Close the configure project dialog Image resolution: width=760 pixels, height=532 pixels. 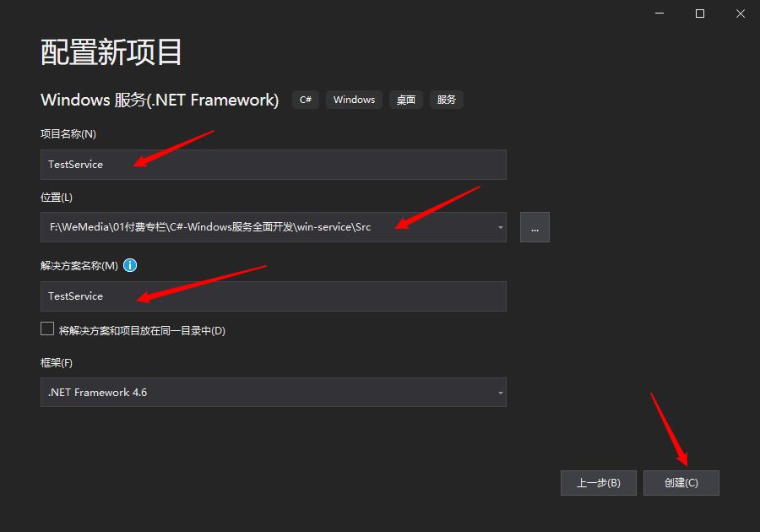[x=740, y=14]
